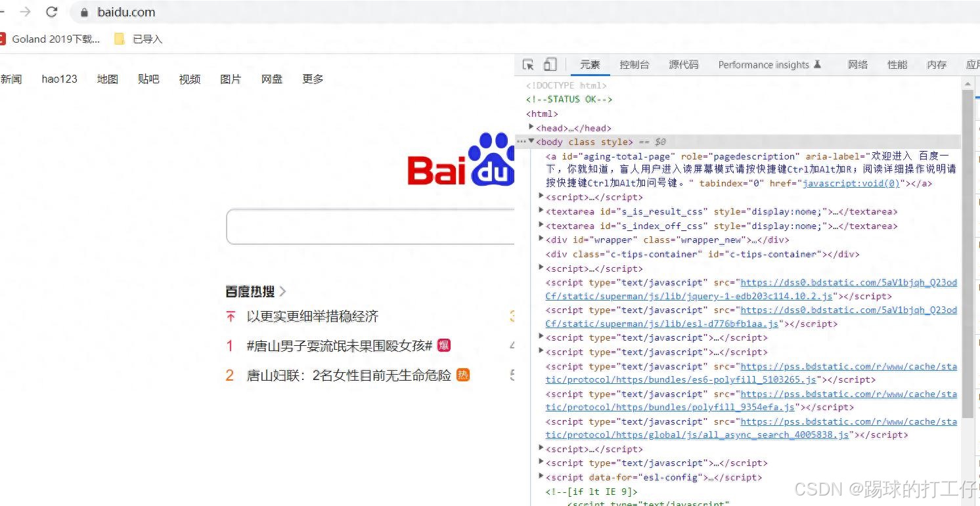Open the esl-d776bfb1aa.js source link

[751, 317]
